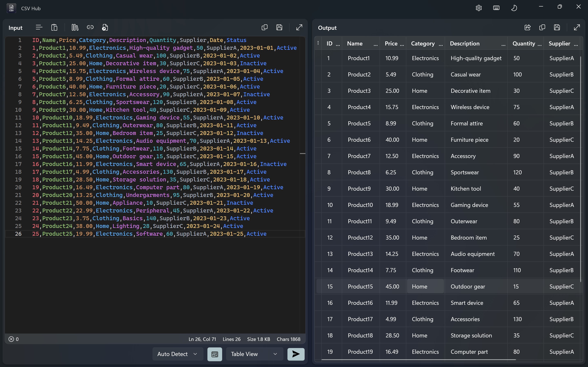This screenshot has width=588, height=367.
Task: Paste input from clipboard
Action: 55,27
